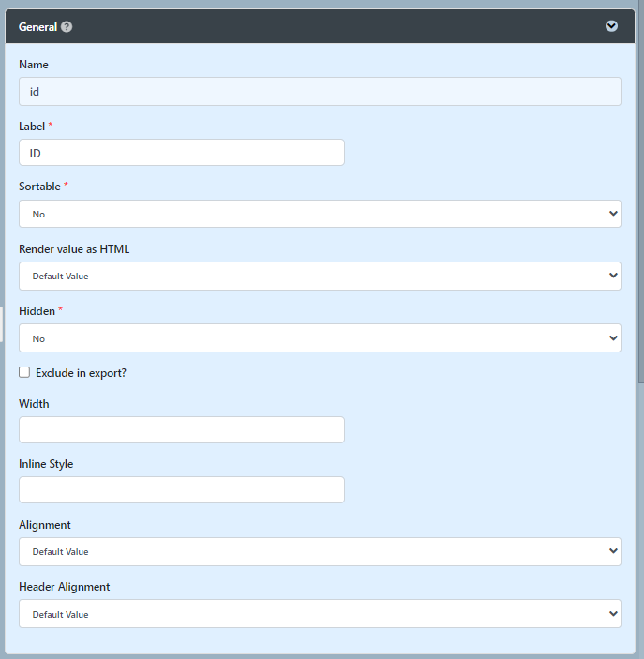Select the Inline Style text field
The image size is (644, 659).
tap(182, 490)
